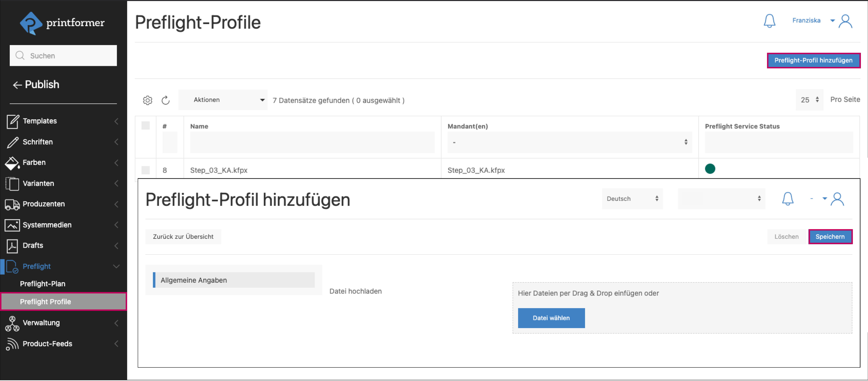Click the Franziska user profile icon
This screenshot has width=868, height=381.
845,21
